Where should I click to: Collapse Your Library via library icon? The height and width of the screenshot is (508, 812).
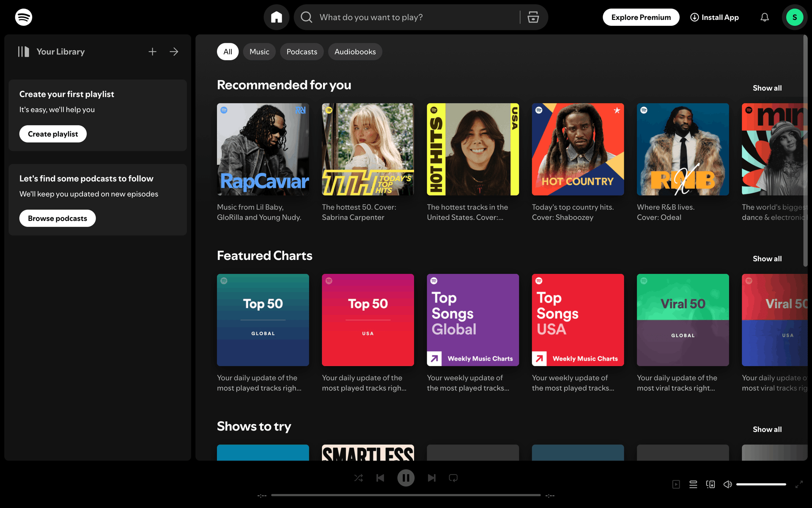[x=24, y=52]
